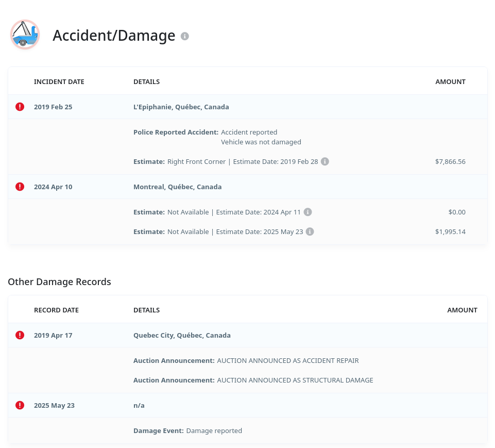
Task: Open info icon after 2024 Apr 11 estimate
Action: (x=308, y=212)
